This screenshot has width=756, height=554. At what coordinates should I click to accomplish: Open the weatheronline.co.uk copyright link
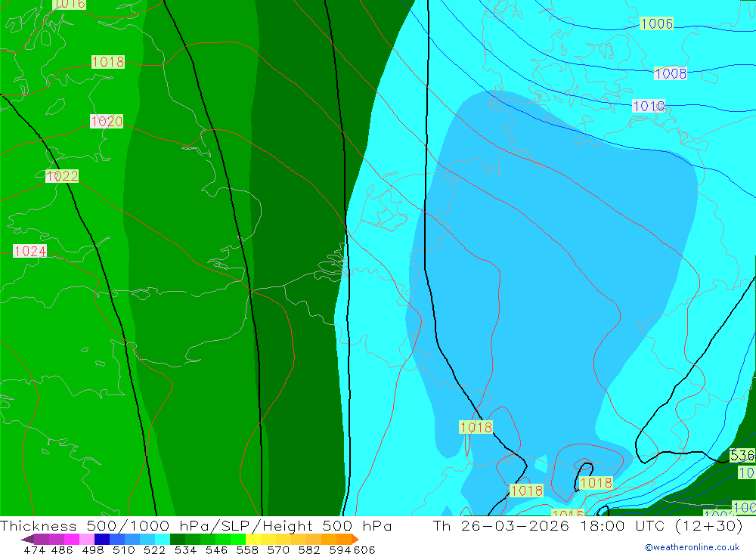tap(692, 547)
